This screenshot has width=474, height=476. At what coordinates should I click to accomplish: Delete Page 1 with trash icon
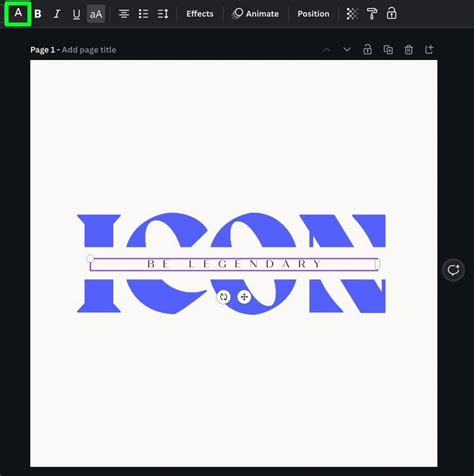pos(409,50)
